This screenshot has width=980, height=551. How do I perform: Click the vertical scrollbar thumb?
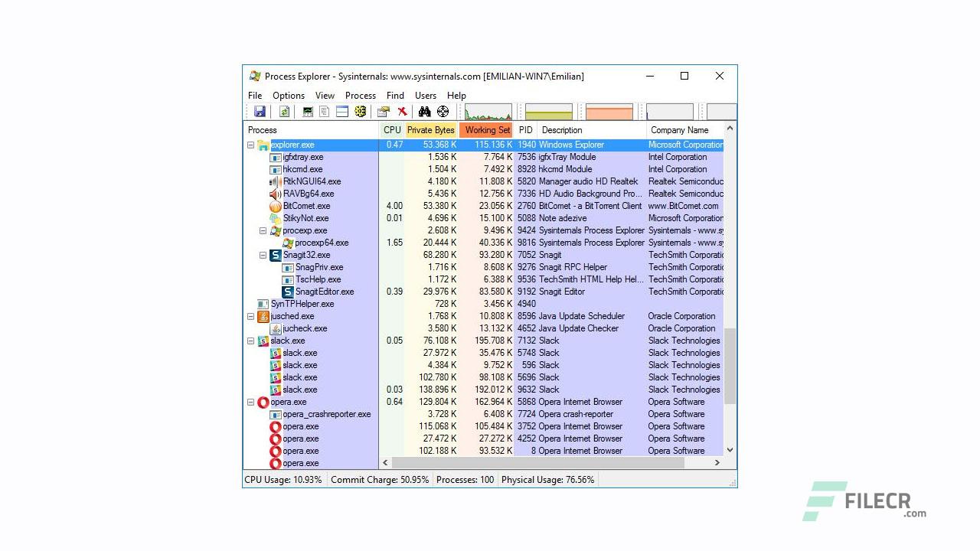click(730, 366)
